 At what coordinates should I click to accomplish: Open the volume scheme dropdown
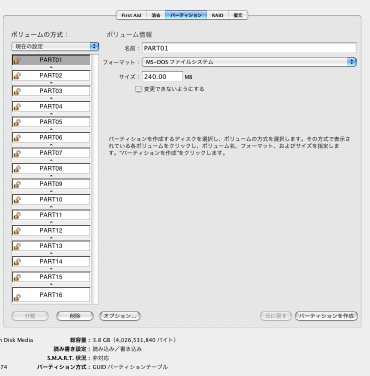(55, 46)
